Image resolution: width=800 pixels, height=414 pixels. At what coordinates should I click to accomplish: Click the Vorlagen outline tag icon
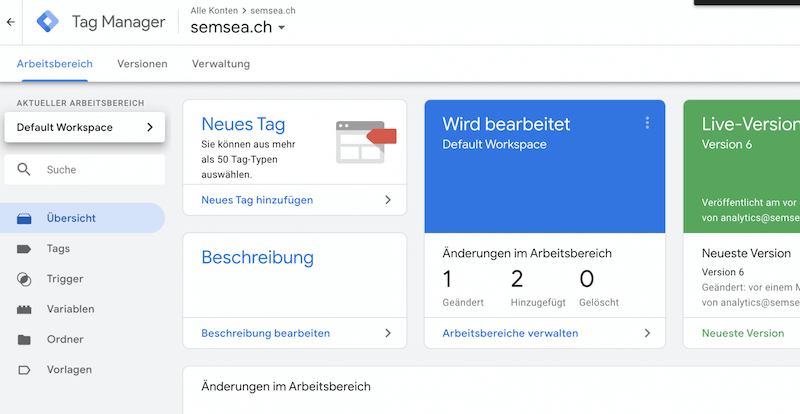pyautogui.click(x=24, y=370)
